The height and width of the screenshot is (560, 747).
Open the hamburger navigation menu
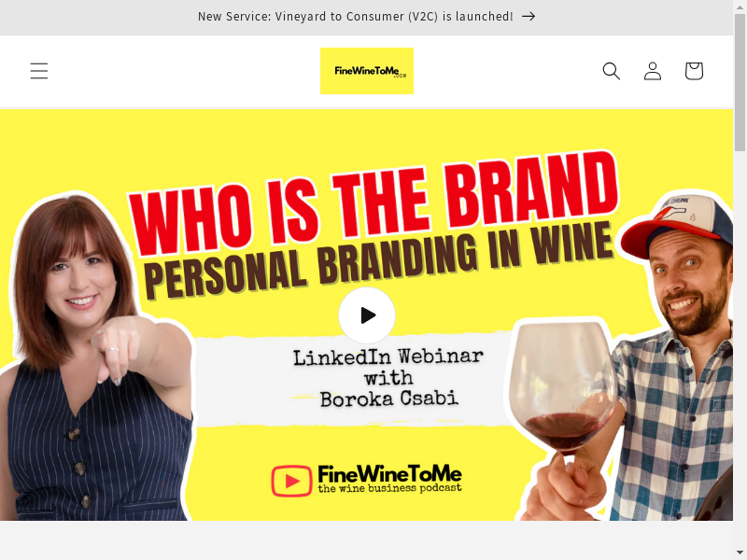click(39, 71)
